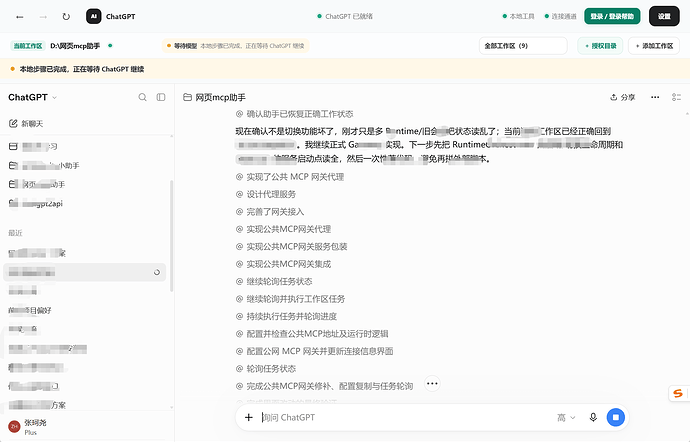Expand step 完善了网关接入
The image size is (690, 442).
pyautogui.click(x=270, y=212)
